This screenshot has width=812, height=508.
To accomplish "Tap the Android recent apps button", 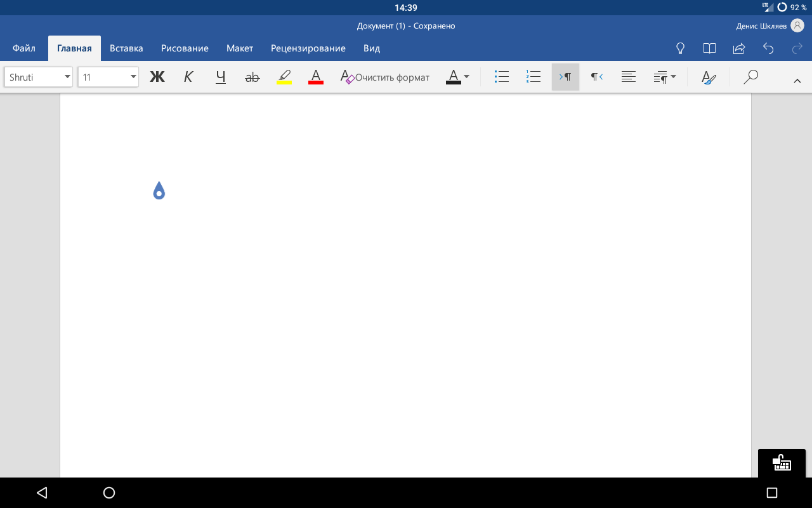I will [x=772, y=492].
